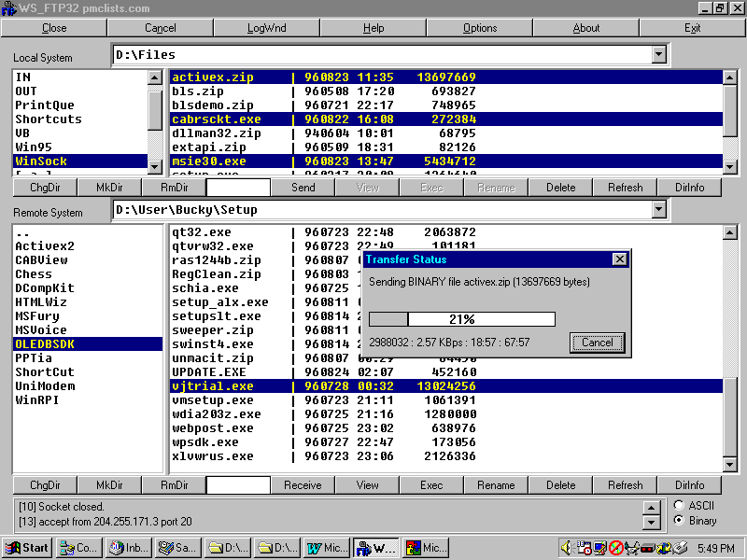Open the LogWnd top bar item
The image size is (747, 560).
click(267, 28)
